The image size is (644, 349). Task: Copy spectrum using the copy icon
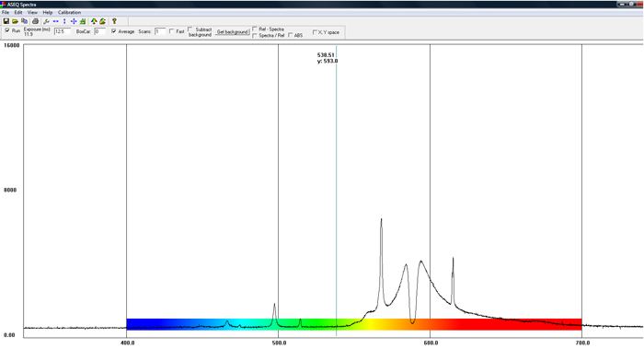point(25,21)
